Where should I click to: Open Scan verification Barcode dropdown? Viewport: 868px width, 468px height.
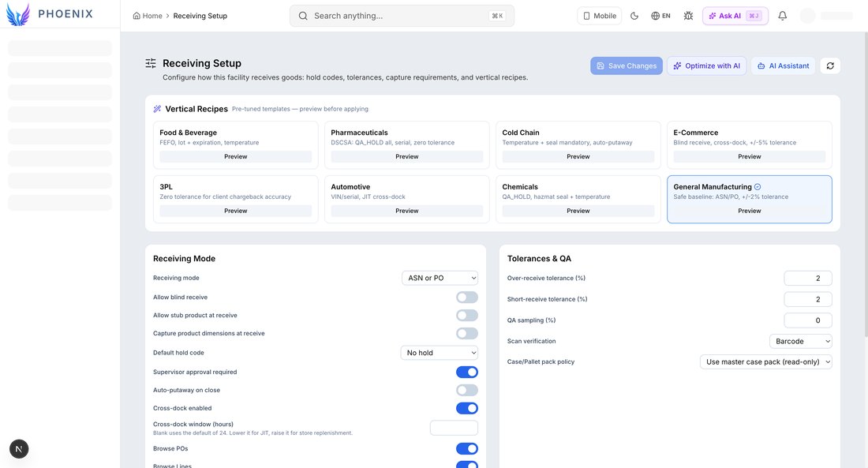point(800,341)
